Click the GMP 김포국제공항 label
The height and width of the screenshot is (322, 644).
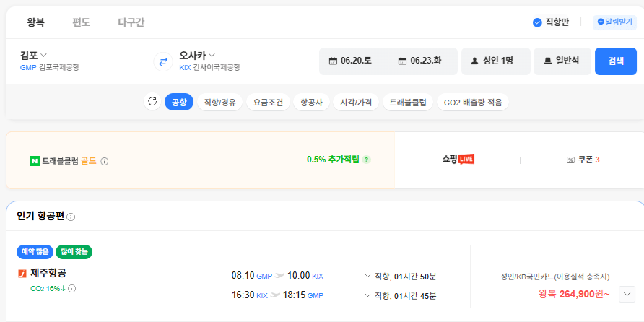(50, 67)
